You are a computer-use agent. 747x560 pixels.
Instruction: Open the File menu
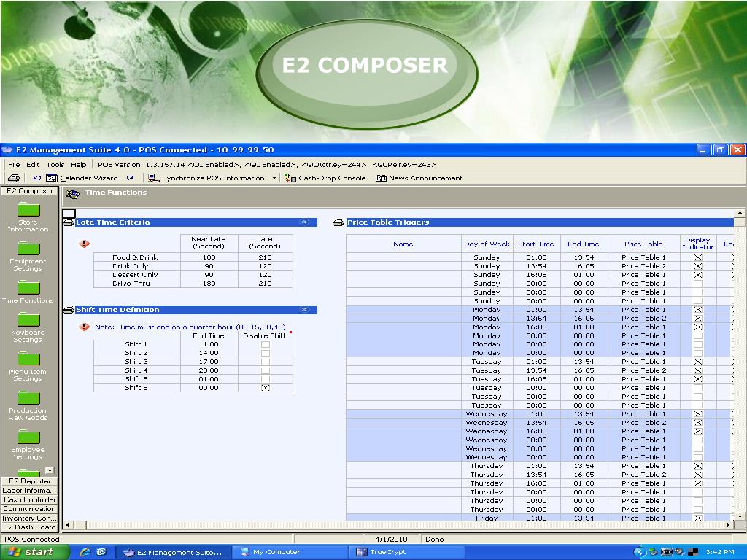pyautogui.click(x=14, y=164)
